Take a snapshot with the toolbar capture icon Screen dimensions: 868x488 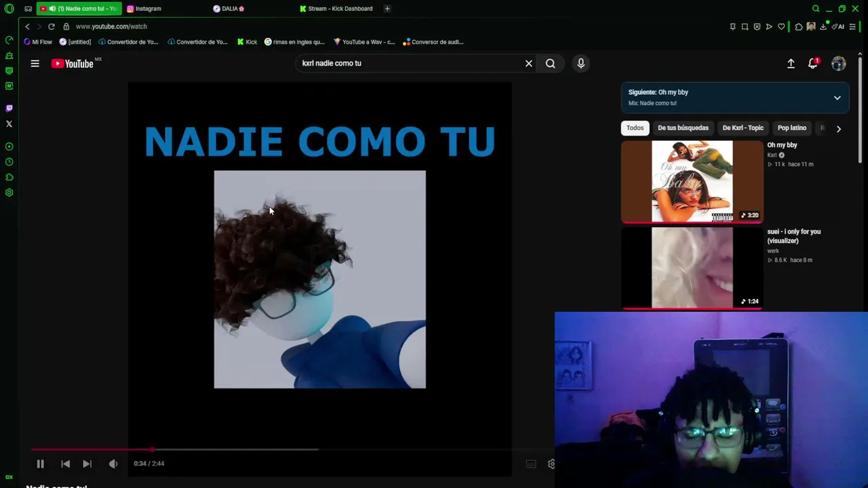(745, 27)
